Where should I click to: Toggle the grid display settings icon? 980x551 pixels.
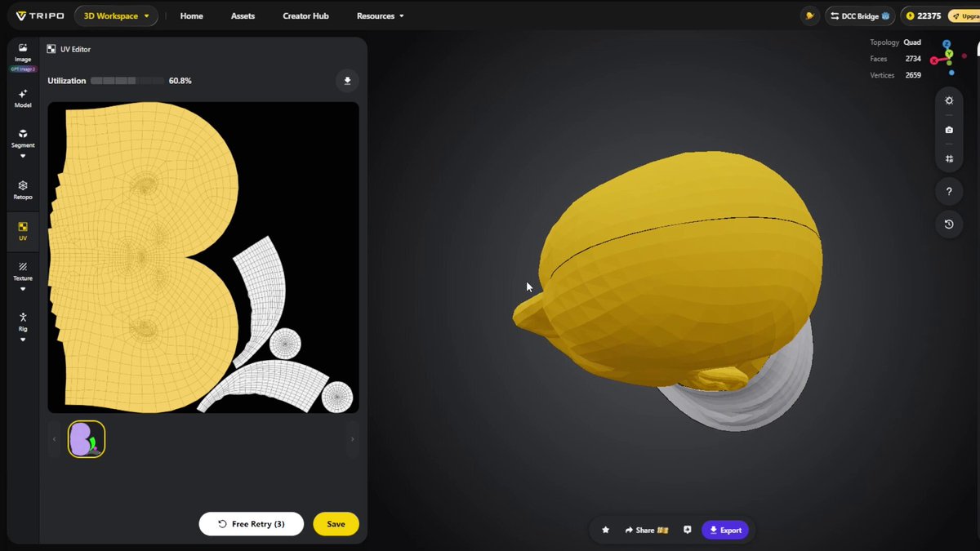pos(949,159)
